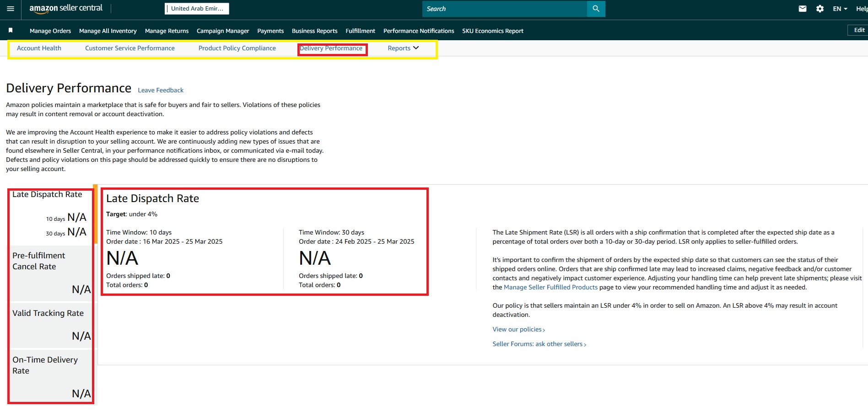Open Business Reports

pos(315,31)
